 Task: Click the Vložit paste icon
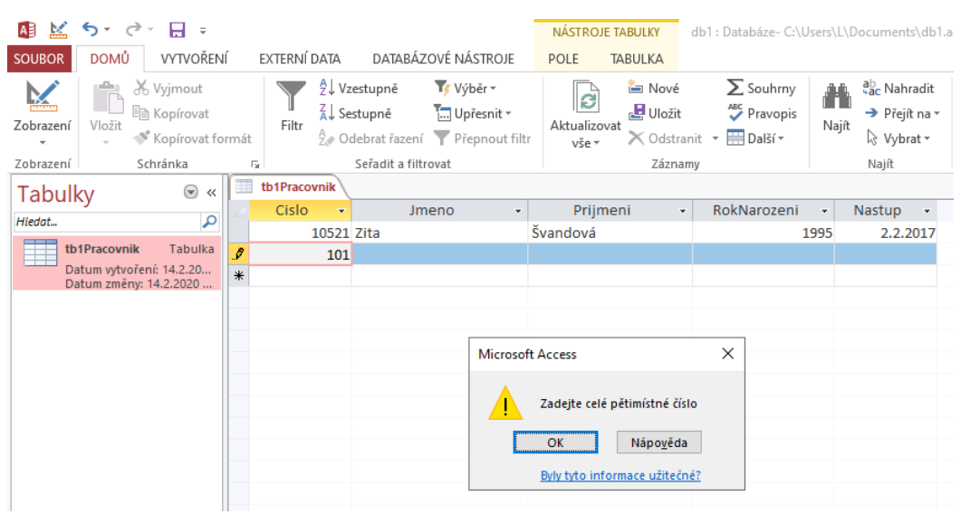(x=106, y=99)
